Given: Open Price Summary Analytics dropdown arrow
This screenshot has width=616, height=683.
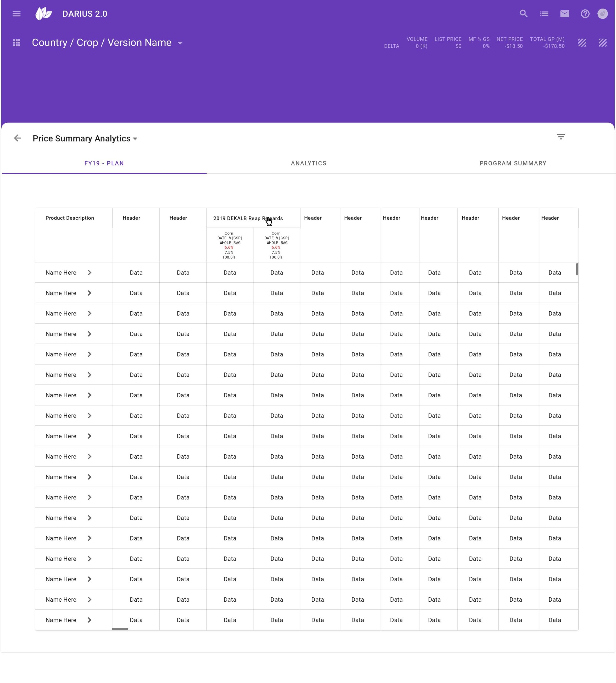Looking at the screenshot, I should 135,139.
